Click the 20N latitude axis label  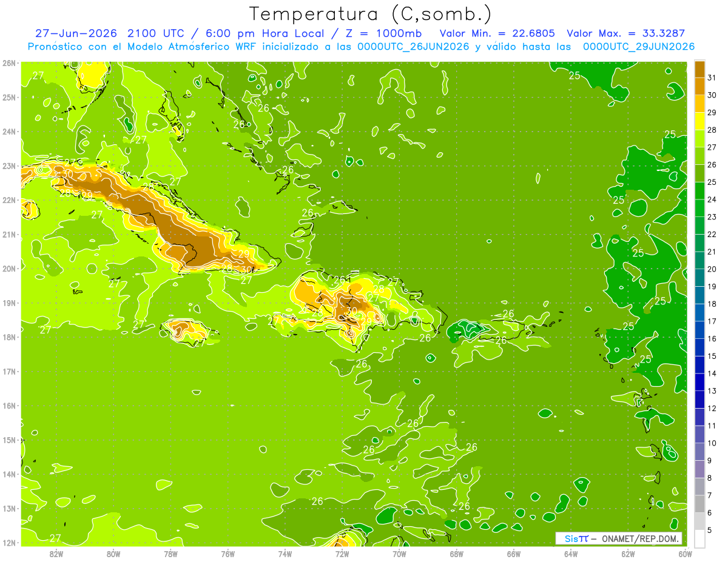point(9,269)
